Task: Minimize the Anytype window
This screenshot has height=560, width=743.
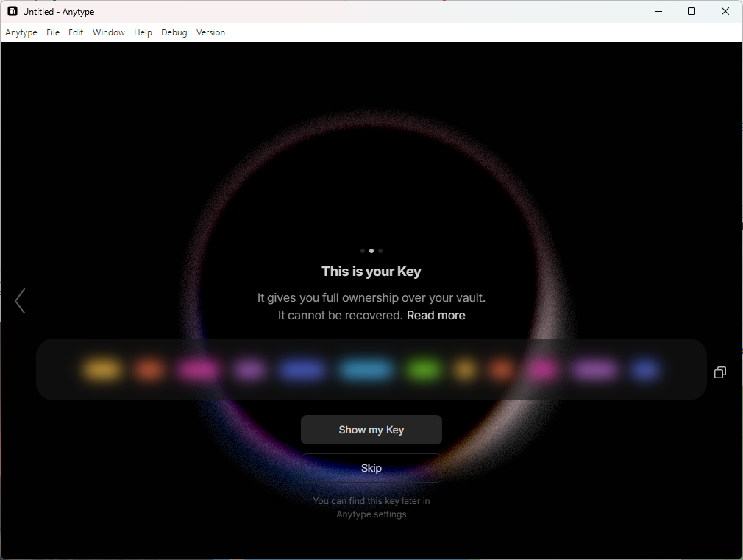Action: click(658, 11)
